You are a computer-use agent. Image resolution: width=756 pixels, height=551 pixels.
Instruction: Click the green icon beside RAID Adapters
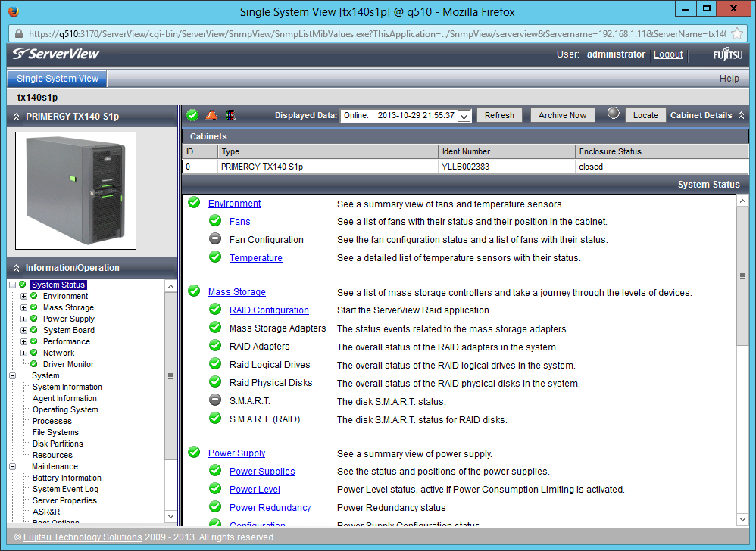click(x=215, y=346)
